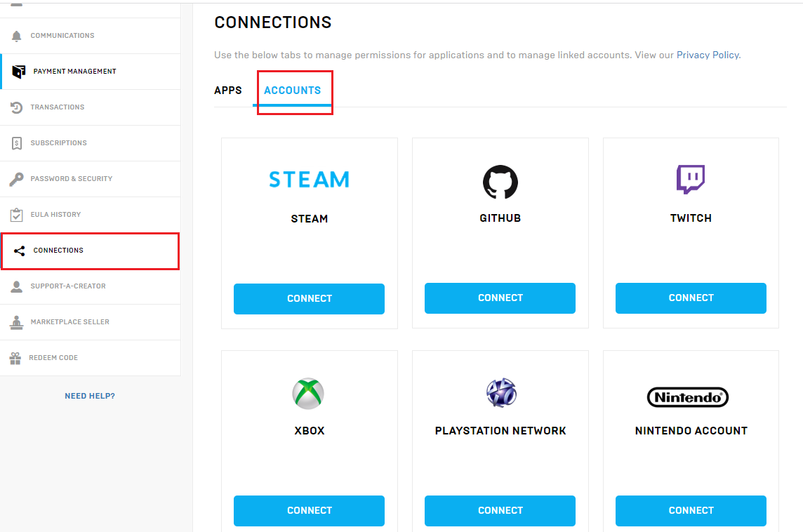Click the Transactions history clock icon
This screenshot has width=803, height=532.
(17, 107)
